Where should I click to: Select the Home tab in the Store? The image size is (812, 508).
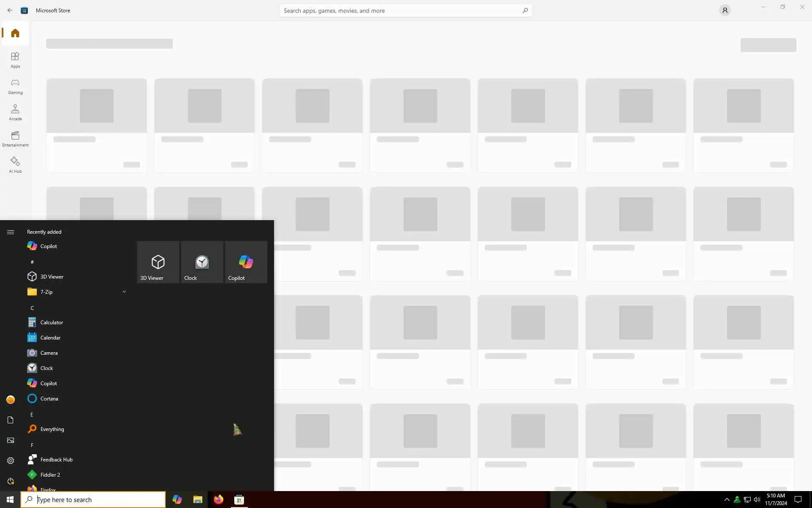[x=15, y=33]
